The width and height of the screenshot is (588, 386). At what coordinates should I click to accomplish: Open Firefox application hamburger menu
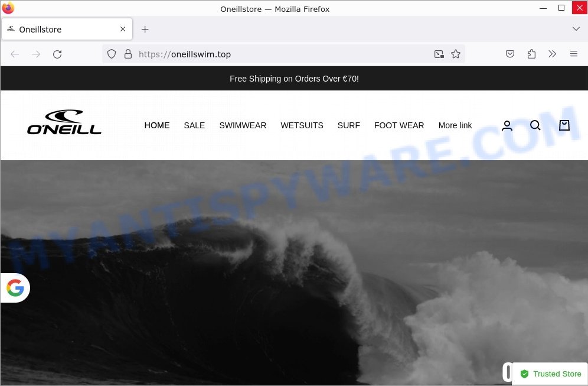coord(573,54)
